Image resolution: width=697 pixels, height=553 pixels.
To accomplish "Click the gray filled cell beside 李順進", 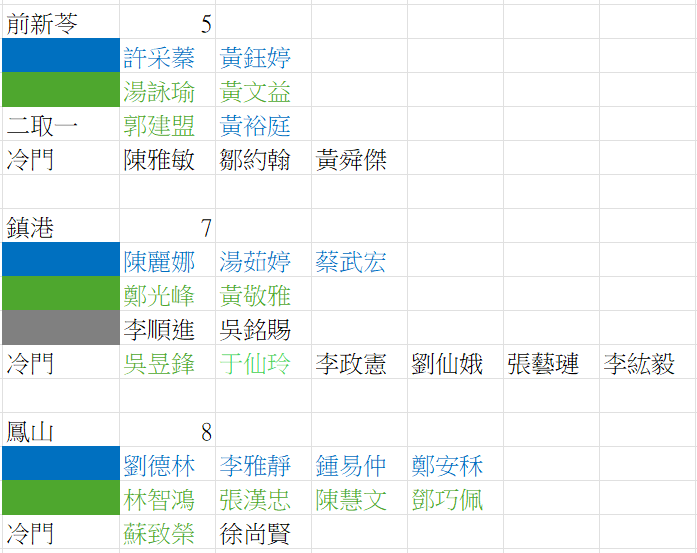I will (x=61, y=328).
